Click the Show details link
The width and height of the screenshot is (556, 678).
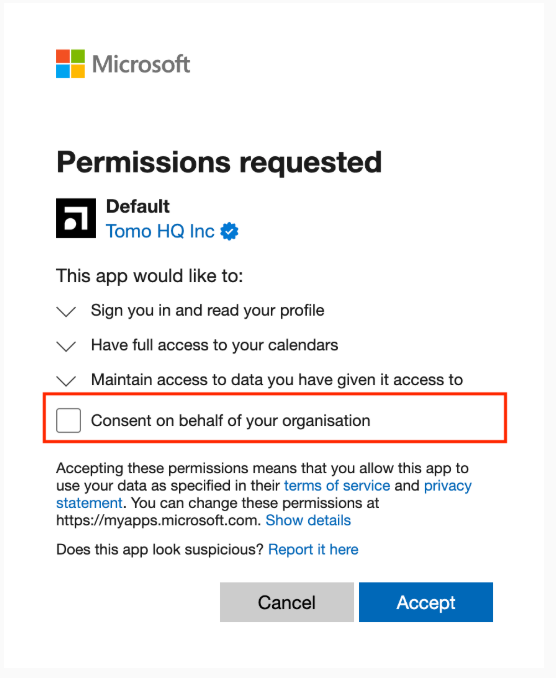point(308,520)
